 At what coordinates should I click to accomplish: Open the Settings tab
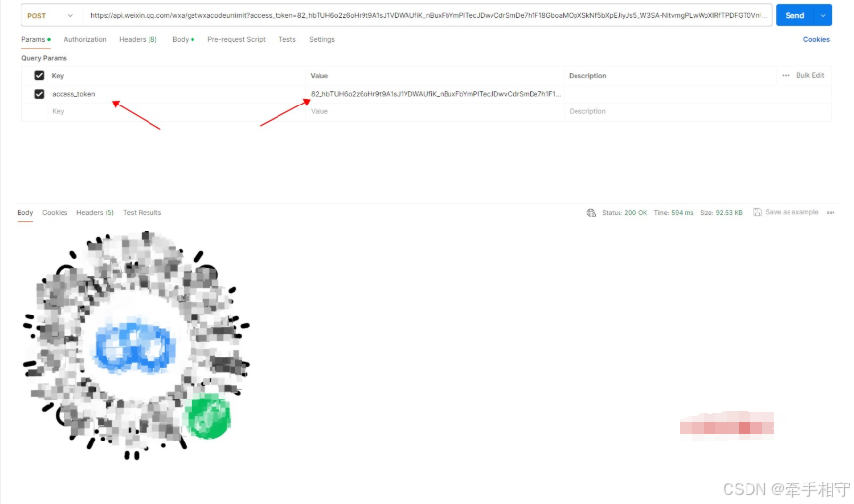pyautogui.click(x=321, y=40)
